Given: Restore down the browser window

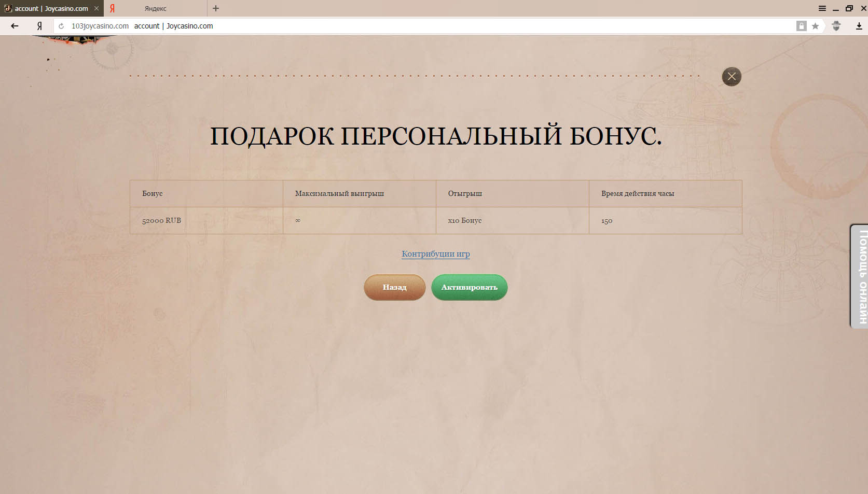Looking at the screenshot, I should click(849, 8).
